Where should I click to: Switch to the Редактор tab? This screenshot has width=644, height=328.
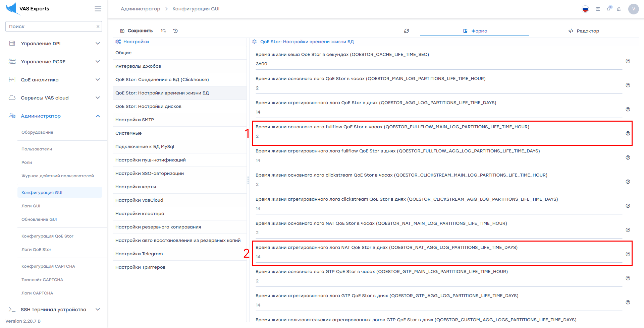(584, 31)
